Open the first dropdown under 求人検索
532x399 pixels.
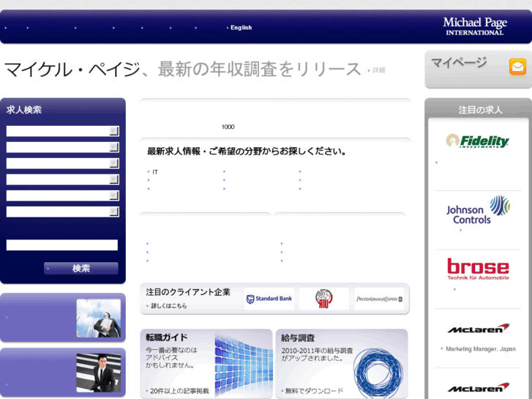[x=62, y=131]
